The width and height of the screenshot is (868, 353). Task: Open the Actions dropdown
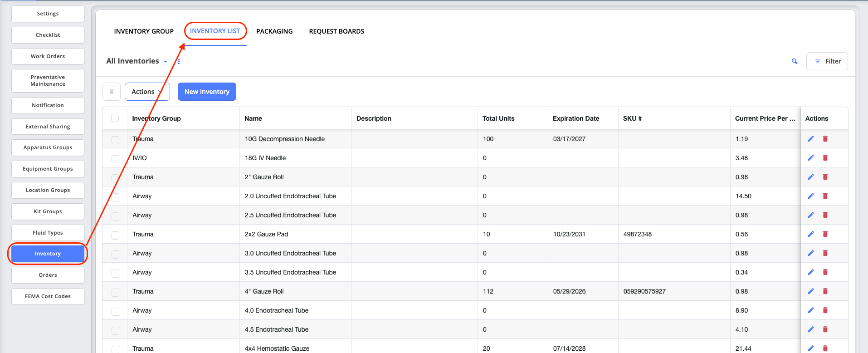point(147,92)
